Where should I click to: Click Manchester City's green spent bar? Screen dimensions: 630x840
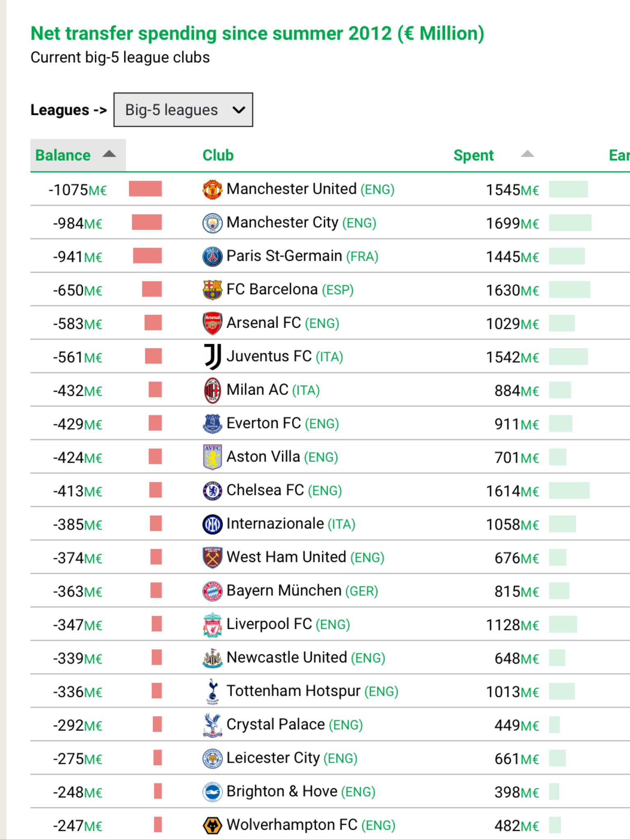570,223
